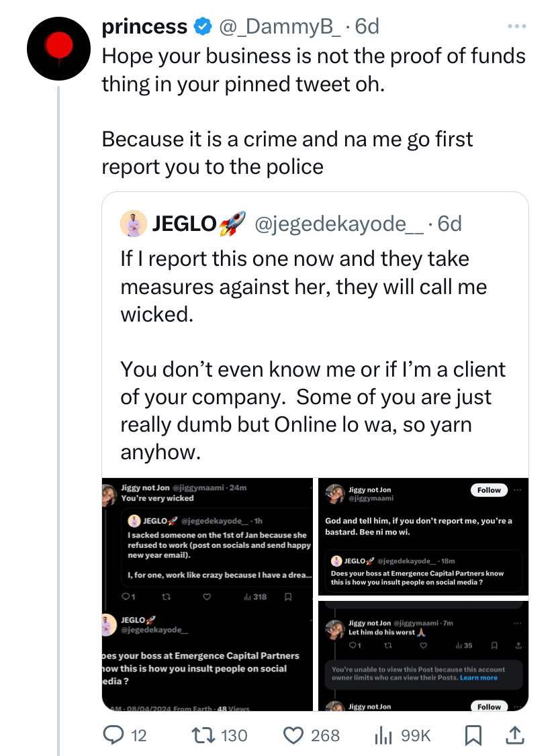Click the Learn more link in the screenshot

pyautogui.click(x=478, y=677)
